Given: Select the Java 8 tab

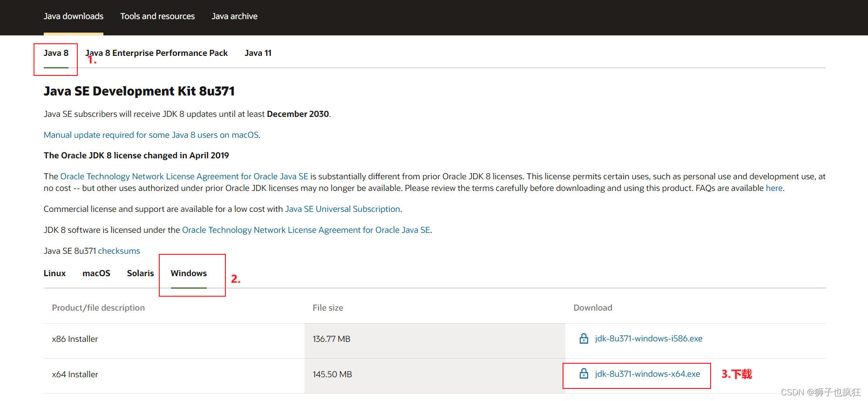Looking at the screenshot, I should pos(56,53).
